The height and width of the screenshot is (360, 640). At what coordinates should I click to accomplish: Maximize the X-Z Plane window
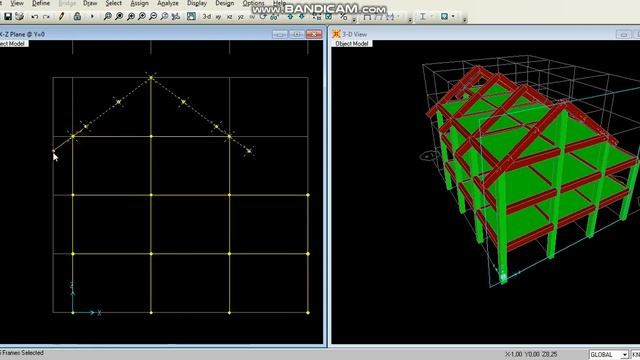pyautogui.click(x=297, y=34)
